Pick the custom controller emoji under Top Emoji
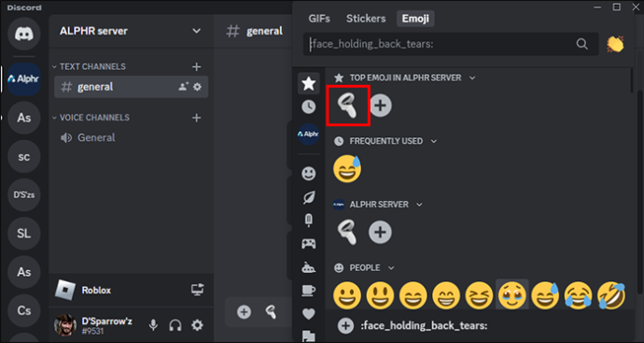 (x=347, y=106)
